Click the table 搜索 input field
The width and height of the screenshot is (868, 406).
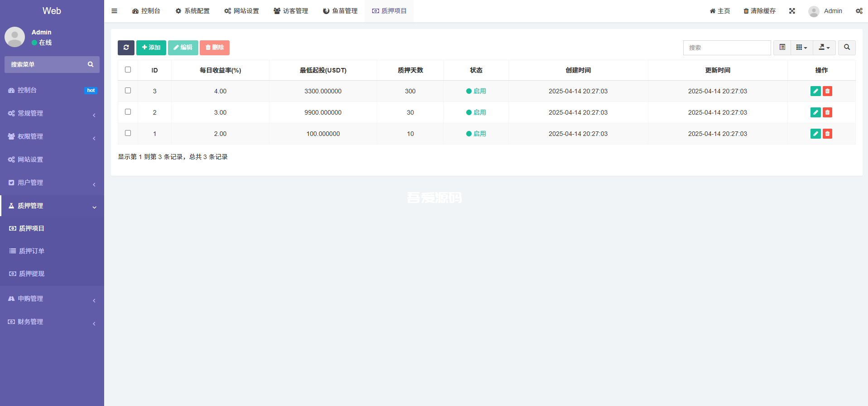[x=727, y=48]
